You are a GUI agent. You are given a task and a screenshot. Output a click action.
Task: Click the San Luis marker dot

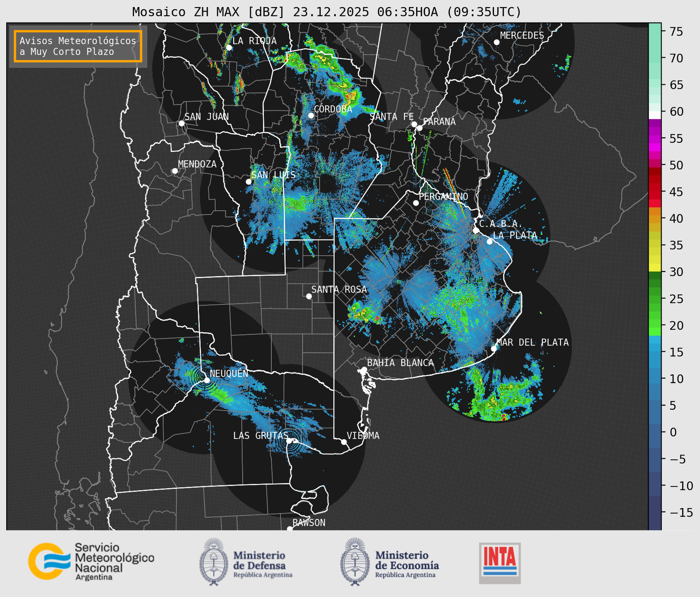(x=249, y=182)
